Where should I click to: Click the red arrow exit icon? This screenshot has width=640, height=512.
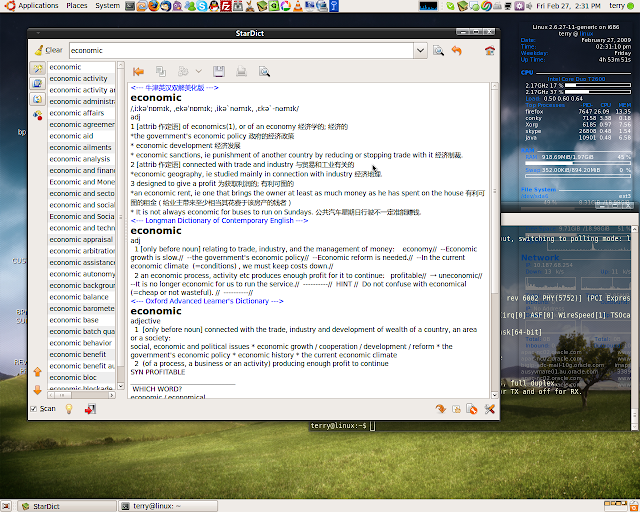click(x=90, y=409)
